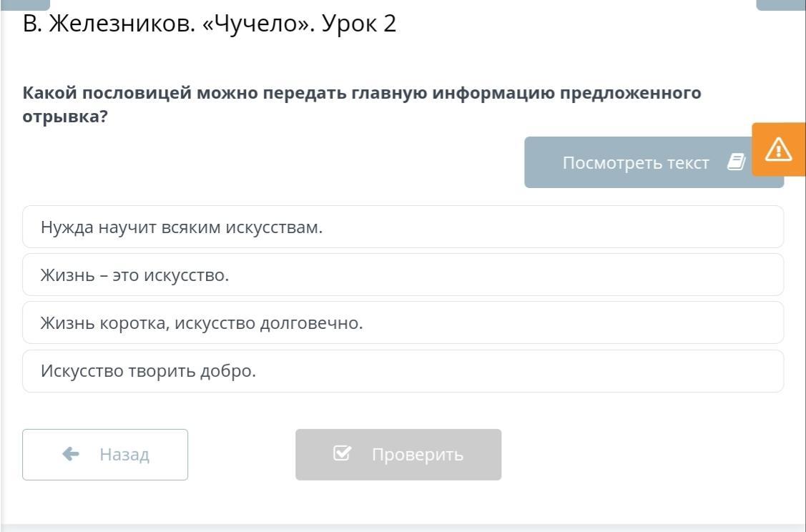Viewport: 806px width, 532px height.
Task: Click the book icon beside Посмотреть текст
Action: pyautogui.click(x=736, y=162)
